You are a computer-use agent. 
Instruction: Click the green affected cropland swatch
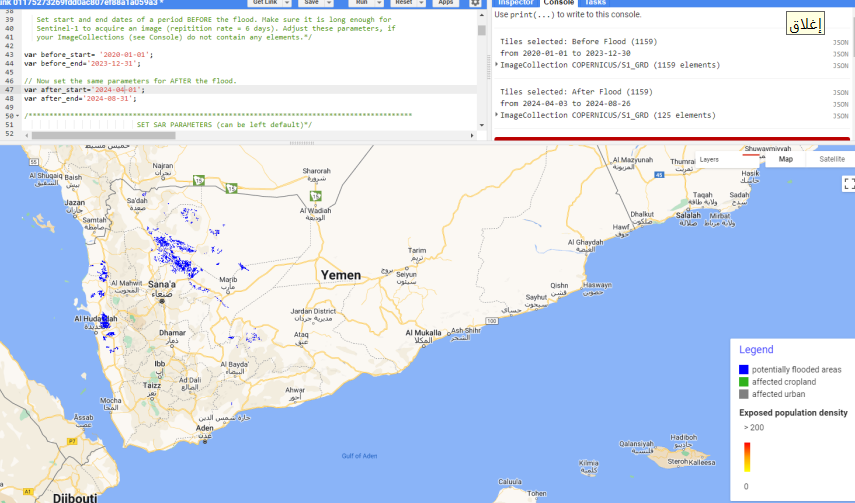pyautogui.click(x=743, y=382)
